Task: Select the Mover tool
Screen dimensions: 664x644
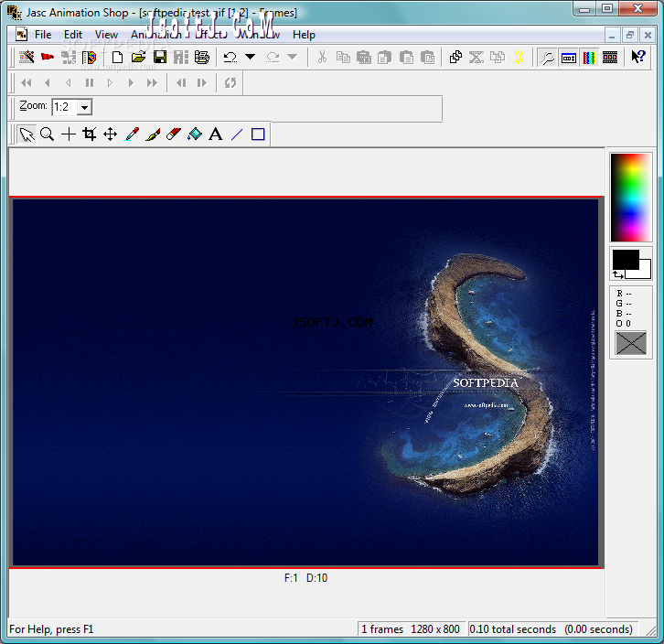Action: [x=110, y=134]
